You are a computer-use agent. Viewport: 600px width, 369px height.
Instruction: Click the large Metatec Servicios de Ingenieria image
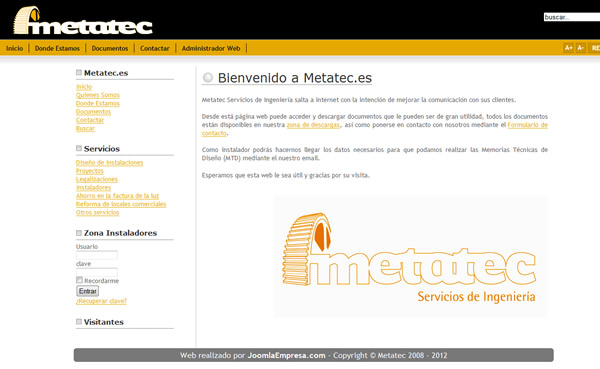click(x=410, y=256)
